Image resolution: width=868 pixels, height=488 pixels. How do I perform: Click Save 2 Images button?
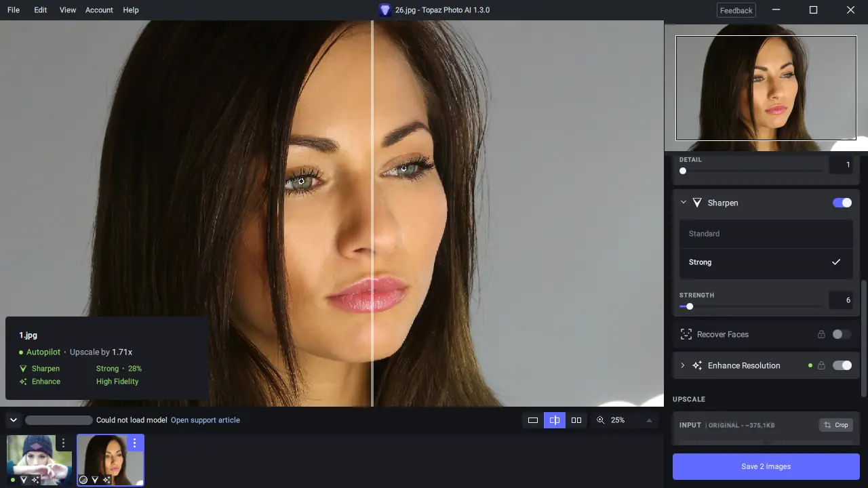pyautogui.click(x=766, y=466)
